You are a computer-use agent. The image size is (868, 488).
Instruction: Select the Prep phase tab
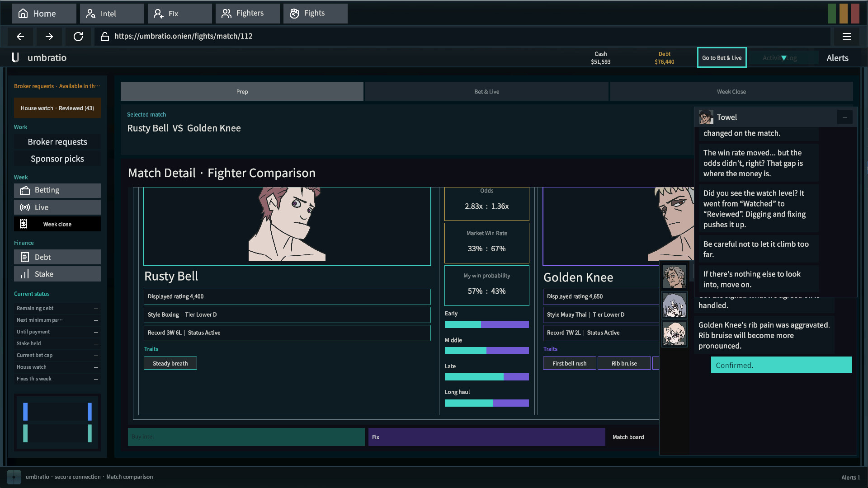click(x=242, y=91)
